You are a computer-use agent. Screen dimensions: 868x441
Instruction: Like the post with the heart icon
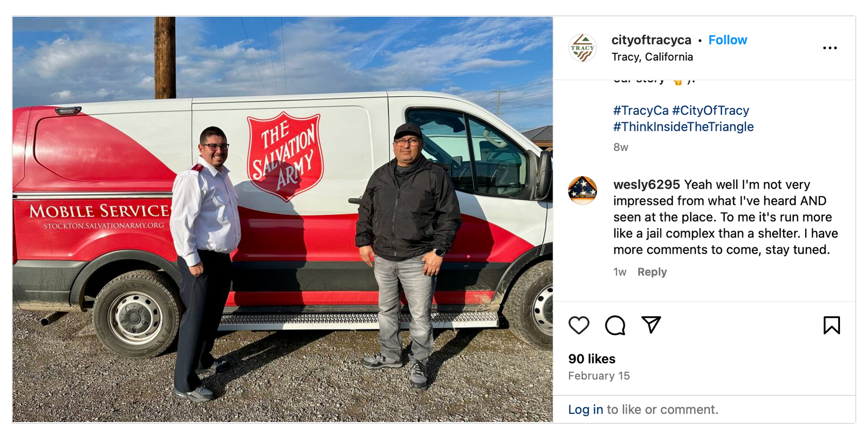579,325
